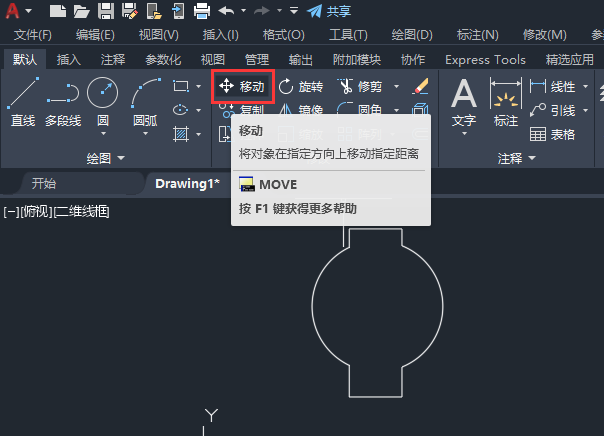Viewport: 604px width, 436px height.
Task: Expand the ellipse tool dropdown arrow
Action: click(x=198, y=111)
